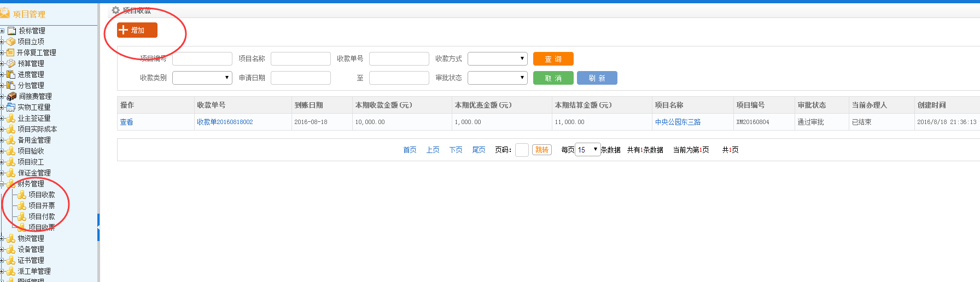Expand the 投标管理 tree node
This screenshot has width=980, height=282.
(2, 31)
